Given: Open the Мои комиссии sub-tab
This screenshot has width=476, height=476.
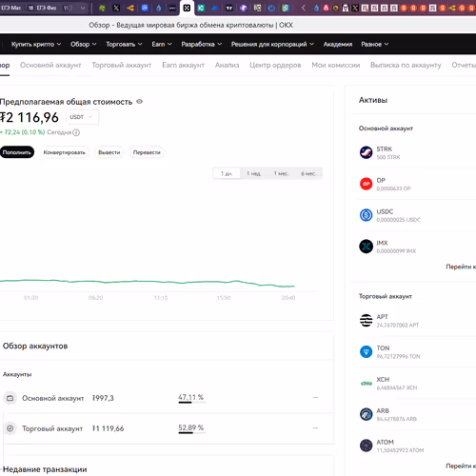Looking at the screenshot, I should pyautogui.click(x=336, y=65).
